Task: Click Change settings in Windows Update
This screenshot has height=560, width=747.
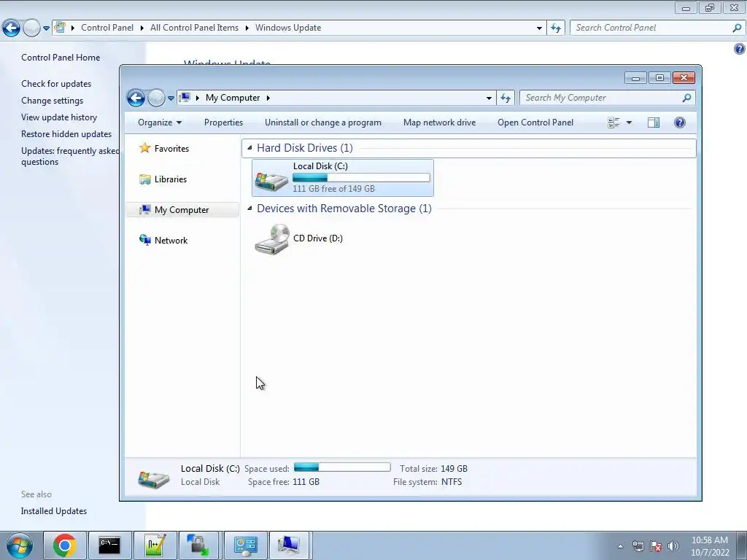Action: point(52,101)
